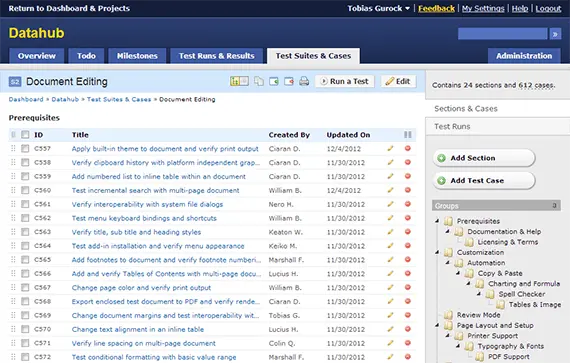
Task: Collapse the Automation tree node
Action: coord(447,262)
